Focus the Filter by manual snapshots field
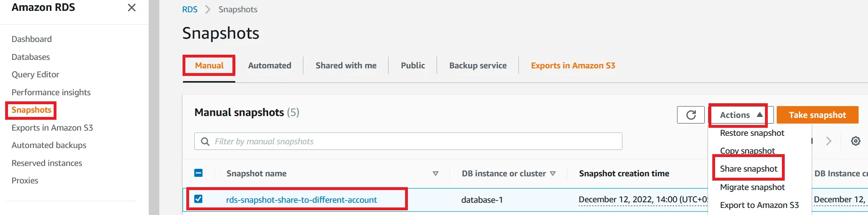The image size is (868, 215). (x=408, y=141)
